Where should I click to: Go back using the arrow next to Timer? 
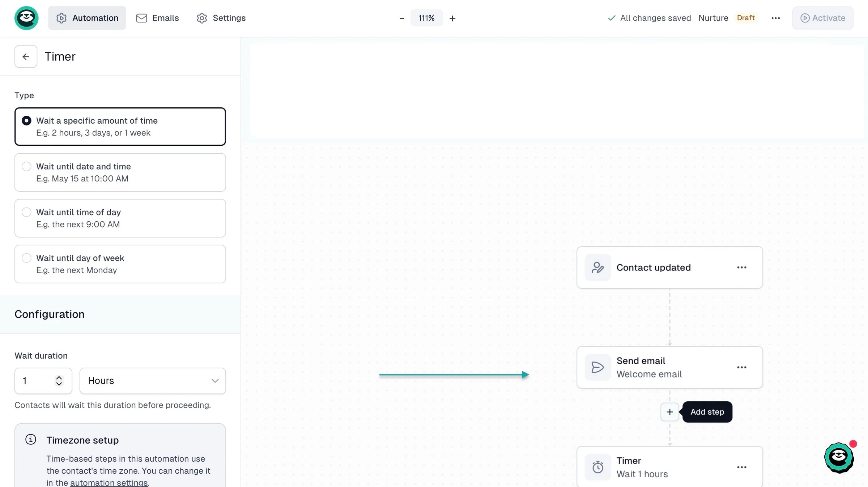tap(26, 56)
